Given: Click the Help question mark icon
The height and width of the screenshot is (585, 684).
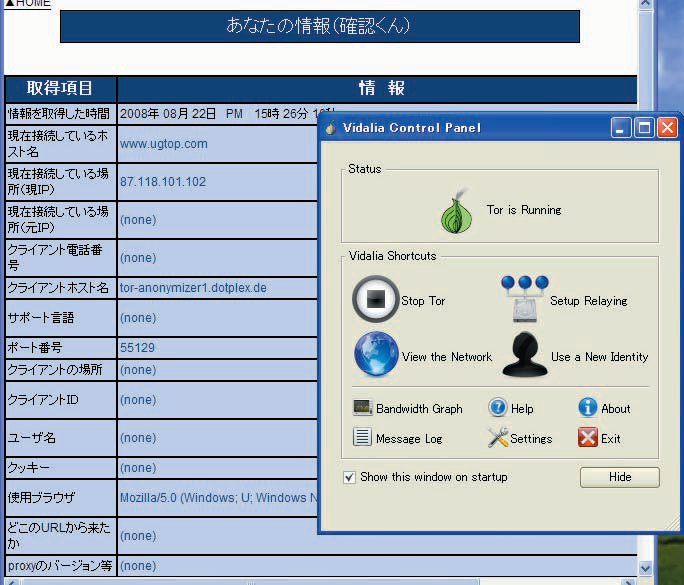Looking at the screenshot, I should (x=498, y=407).
